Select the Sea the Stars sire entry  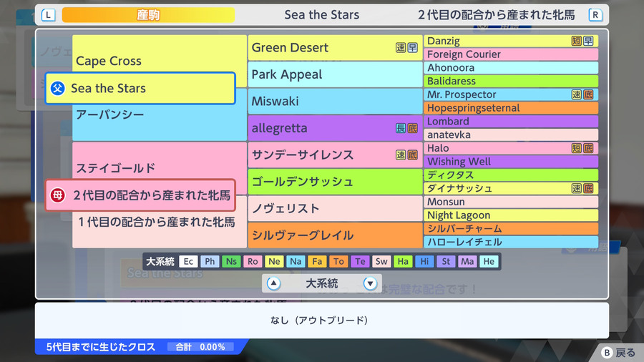pos(140,88)
